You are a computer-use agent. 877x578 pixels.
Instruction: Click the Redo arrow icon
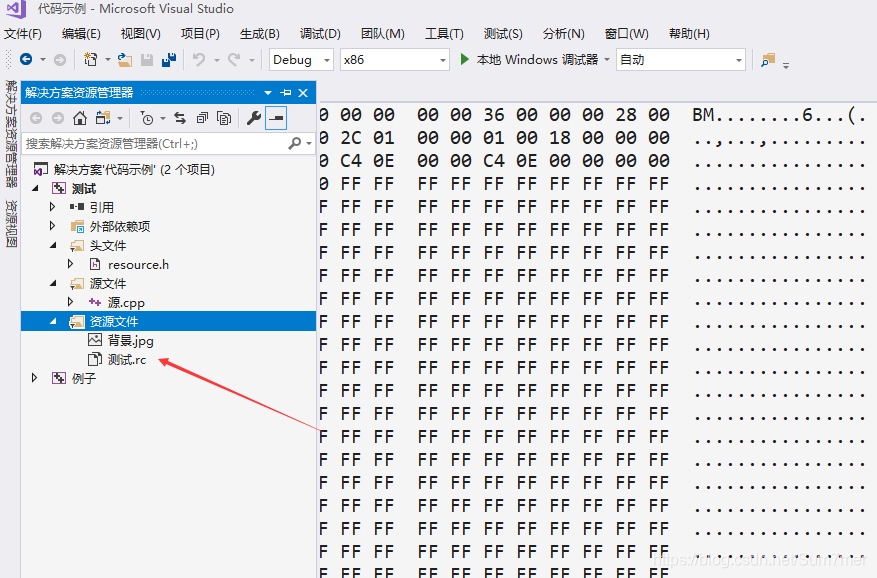(x=234, y=59)
